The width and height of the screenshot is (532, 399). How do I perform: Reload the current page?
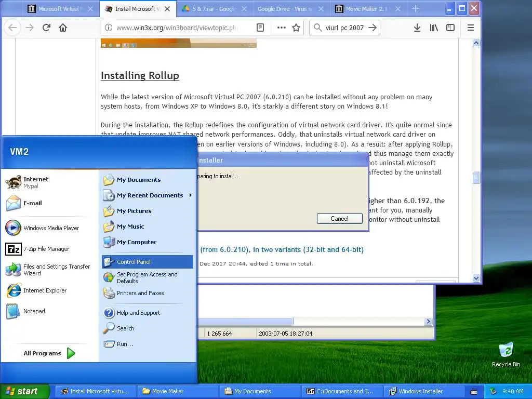[x=46, y=28]
